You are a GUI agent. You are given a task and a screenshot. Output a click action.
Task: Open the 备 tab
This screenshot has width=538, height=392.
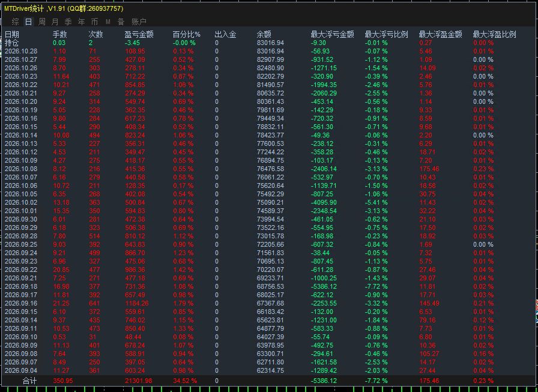(121, 22)
